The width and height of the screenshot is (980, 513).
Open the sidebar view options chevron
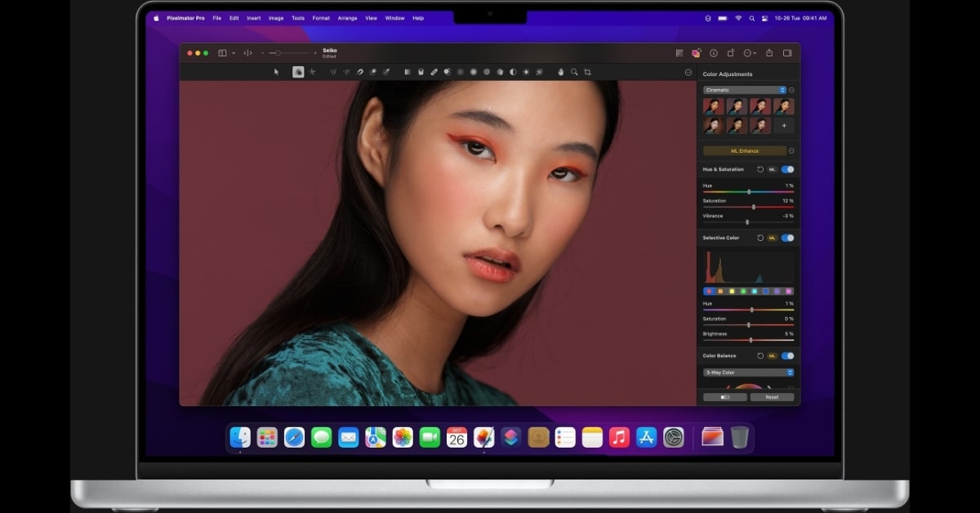[x=234, y=53]
